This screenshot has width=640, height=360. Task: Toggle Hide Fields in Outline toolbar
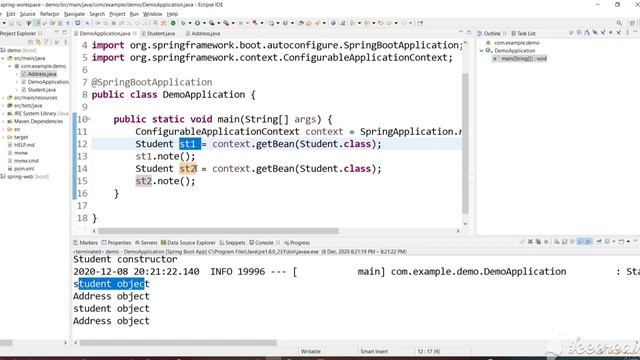tap(595, 33)
